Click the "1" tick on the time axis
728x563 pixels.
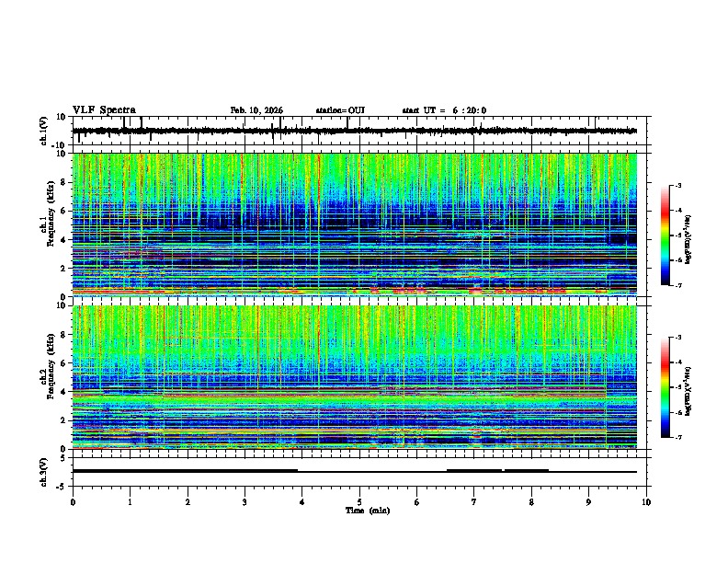tap(130, 502)
